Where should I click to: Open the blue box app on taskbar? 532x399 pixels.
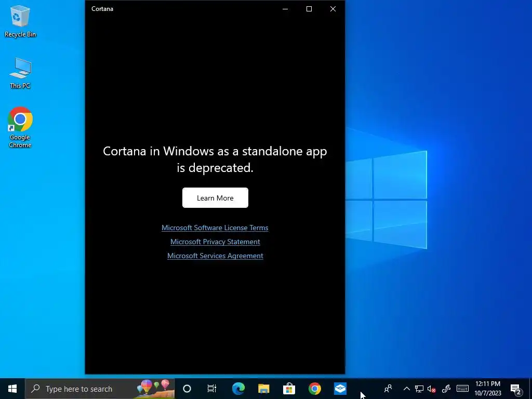340,389
